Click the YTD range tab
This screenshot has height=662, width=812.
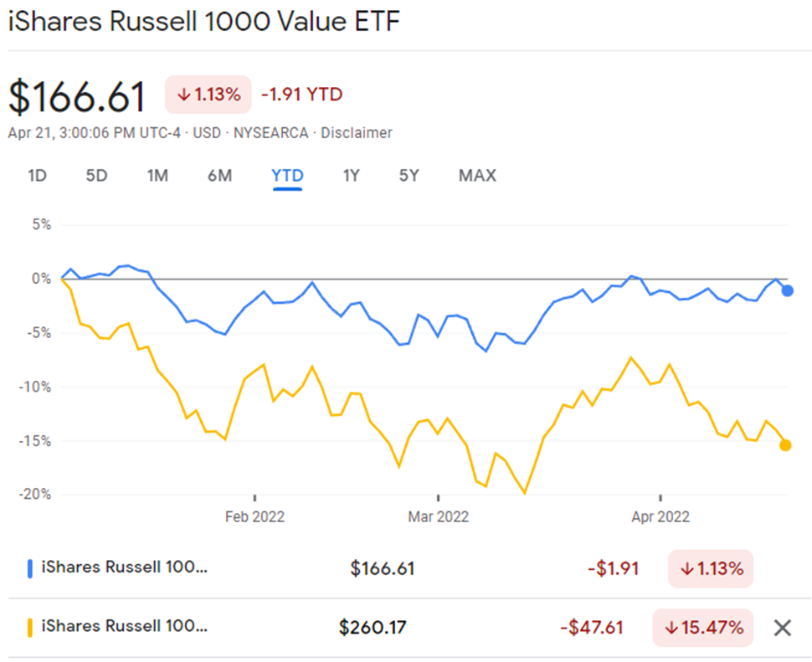pos(287,176)
